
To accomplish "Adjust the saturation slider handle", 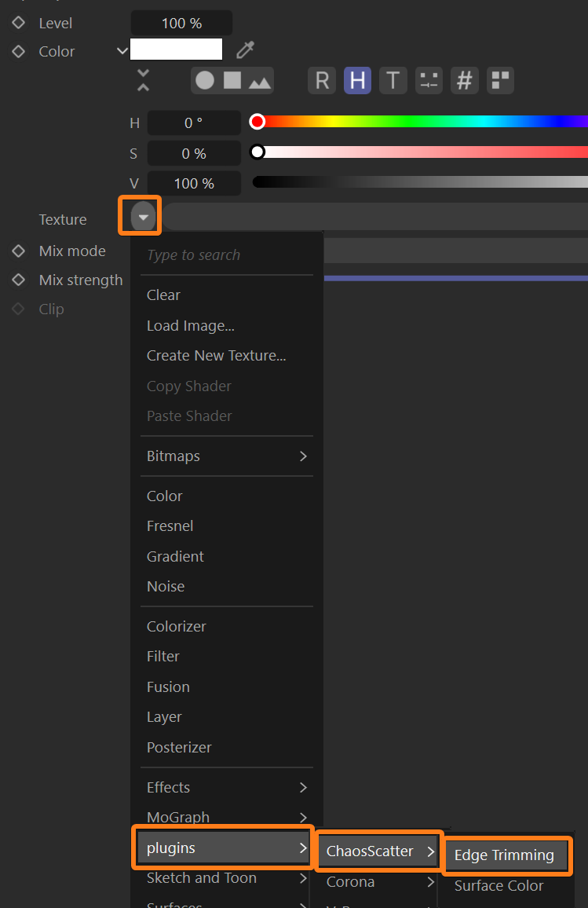I will point(257,152).
